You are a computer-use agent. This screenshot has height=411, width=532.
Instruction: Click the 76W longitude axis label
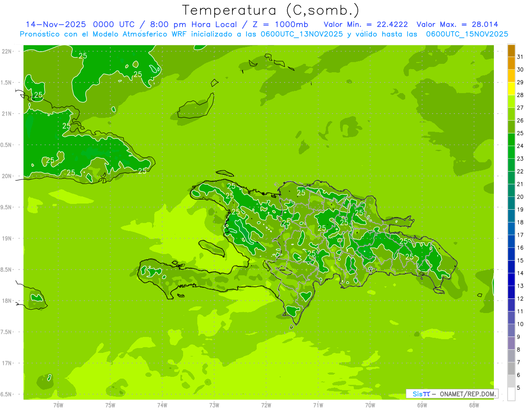pyautogui.click(x=58, y=405)
